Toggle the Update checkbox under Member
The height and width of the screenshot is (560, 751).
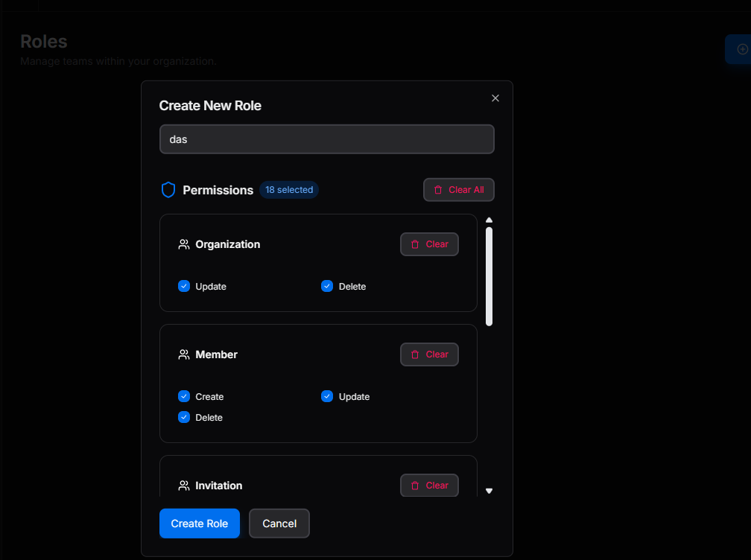pyautogui.click(x=327, y=396)
